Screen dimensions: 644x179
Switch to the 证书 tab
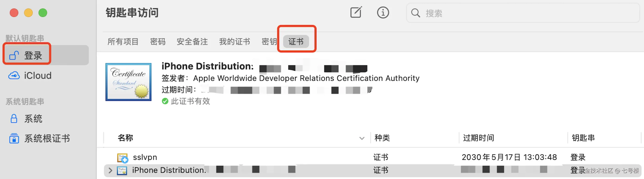coord(296,41)
